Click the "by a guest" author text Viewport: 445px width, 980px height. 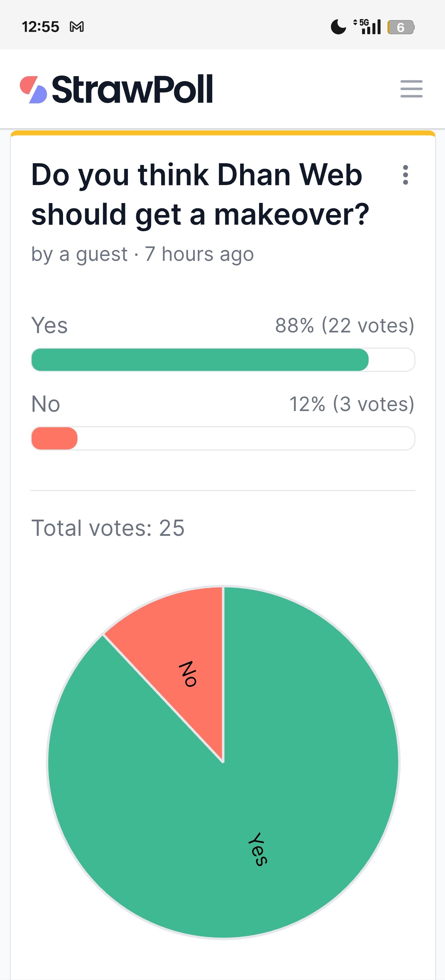coord(80,254)
